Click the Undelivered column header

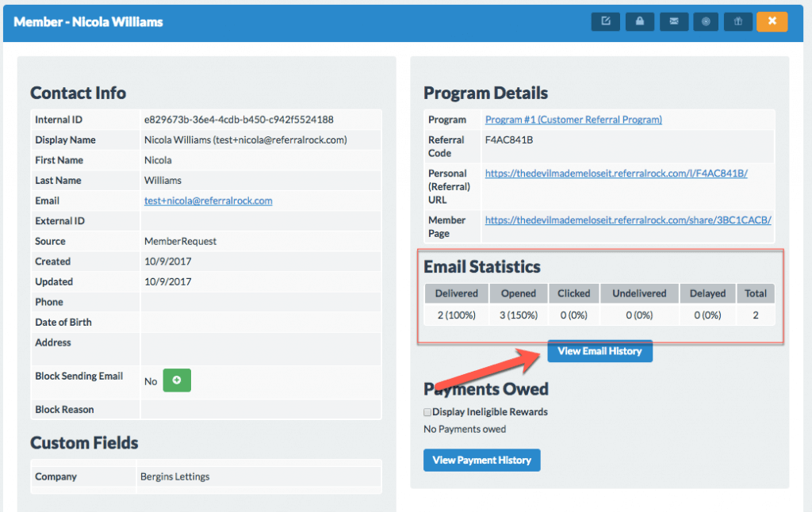[x=640, y=293]
